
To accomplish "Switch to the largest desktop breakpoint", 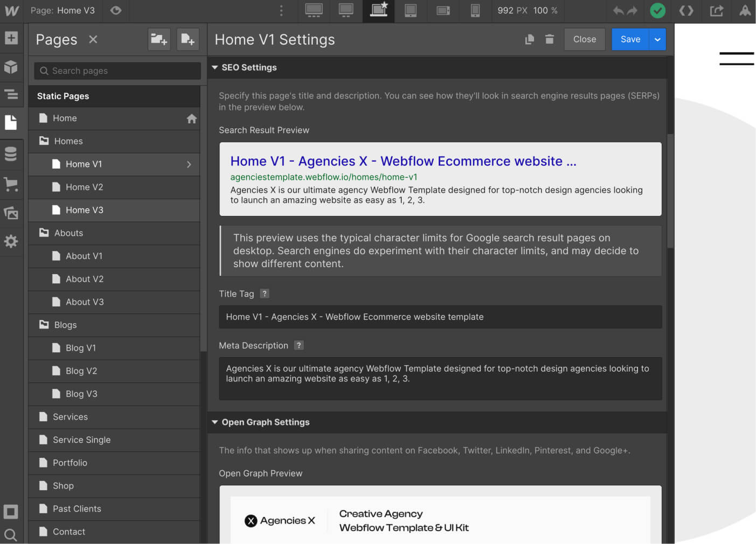I will (314, 10).
